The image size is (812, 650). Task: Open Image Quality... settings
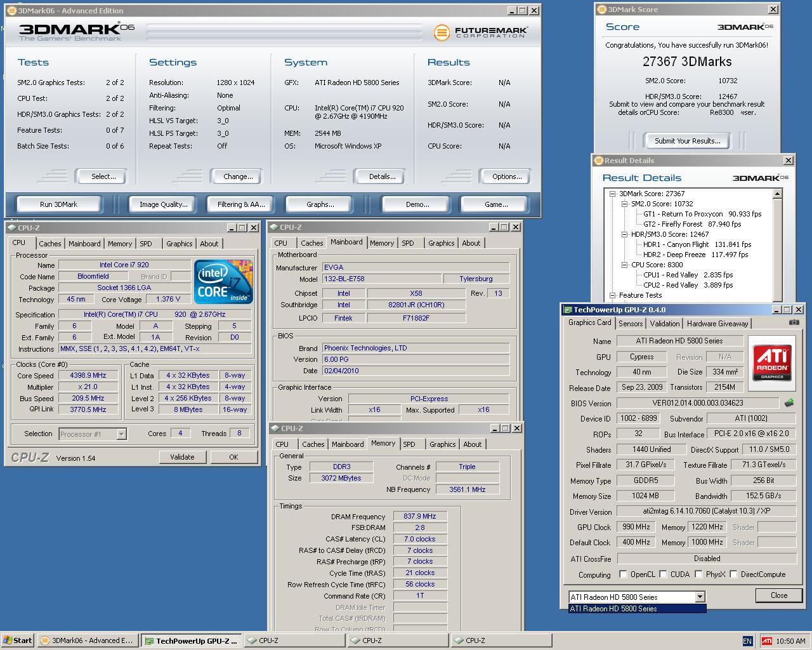tap(164, 204)
